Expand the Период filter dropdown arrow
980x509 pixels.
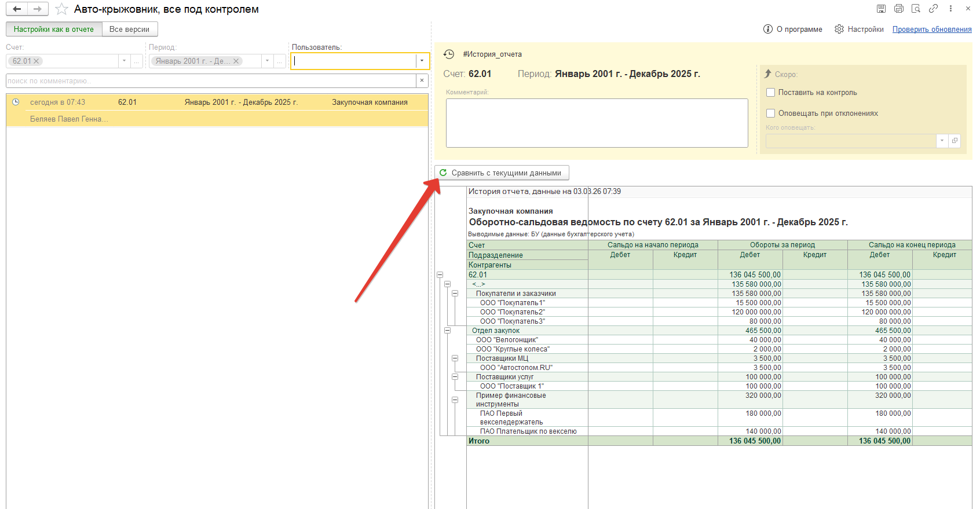tap(267, 61)
